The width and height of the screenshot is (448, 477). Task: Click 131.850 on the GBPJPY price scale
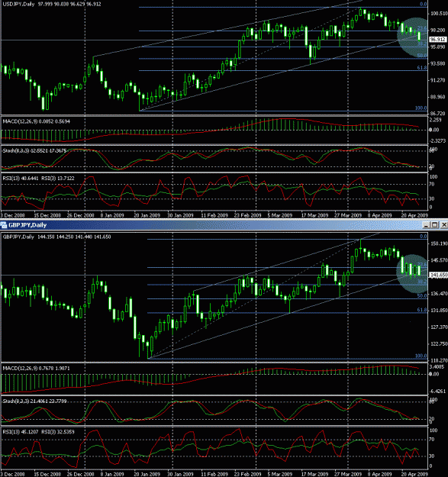click(439, 311)
